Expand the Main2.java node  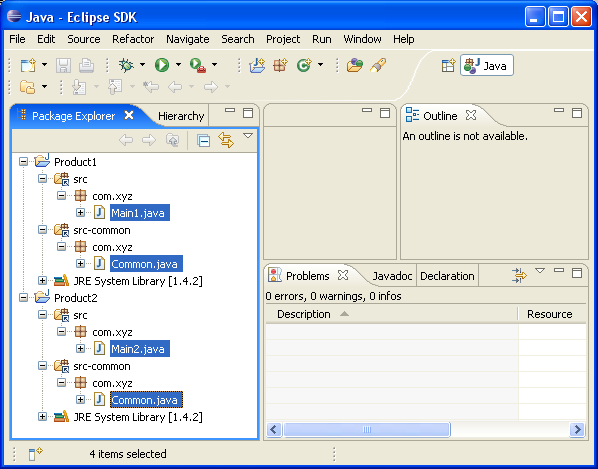(x=80, y=349)
